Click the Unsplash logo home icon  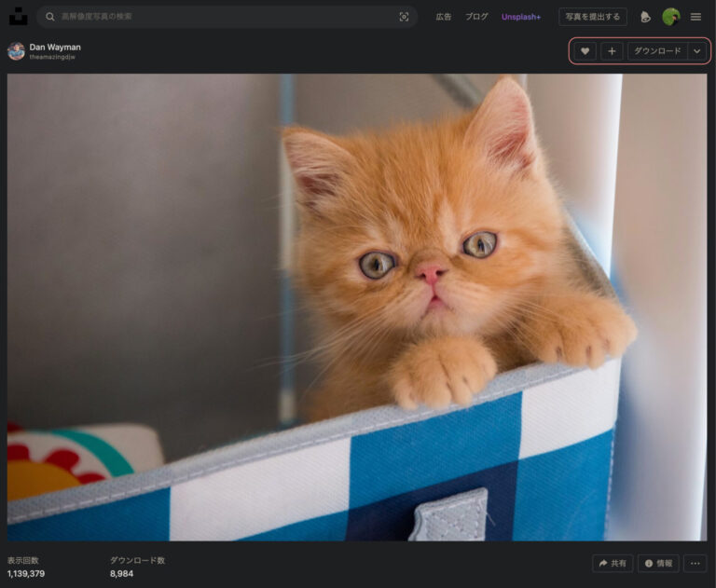(18, 17)
